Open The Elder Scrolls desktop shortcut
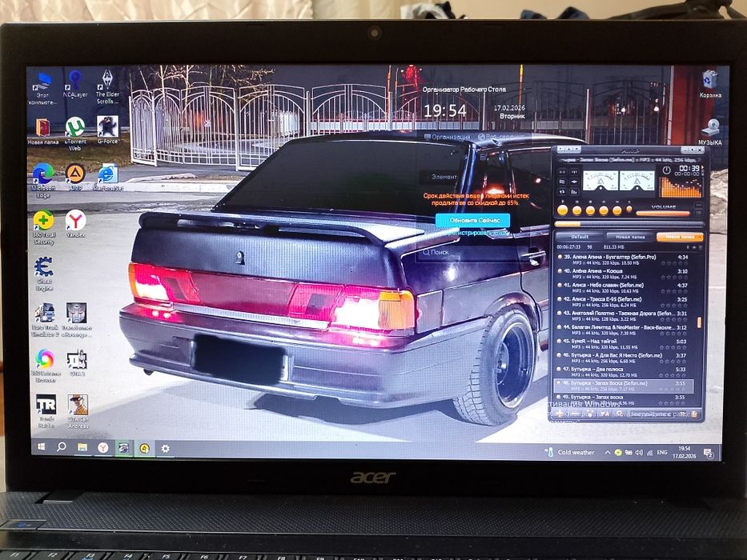 point(107,86)
